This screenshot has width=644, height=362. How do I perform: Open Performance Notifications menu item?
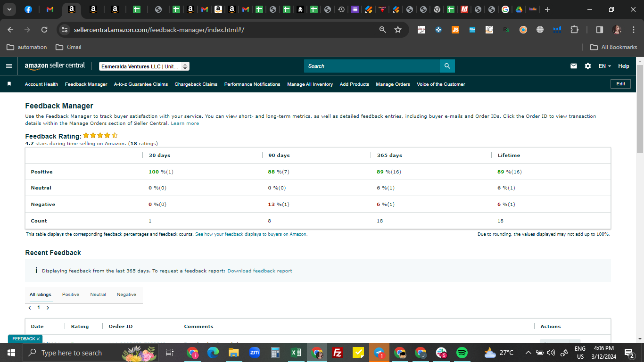coord(252,84)
